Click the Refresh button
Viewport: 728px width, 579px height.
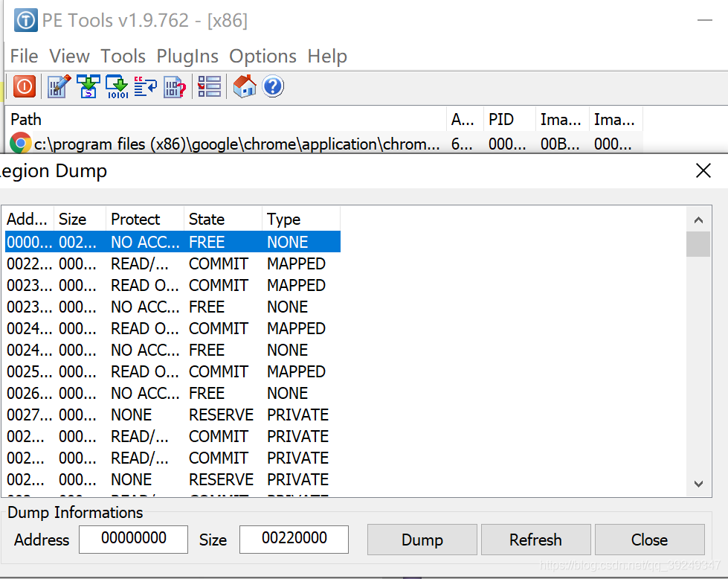pos(535,540)
